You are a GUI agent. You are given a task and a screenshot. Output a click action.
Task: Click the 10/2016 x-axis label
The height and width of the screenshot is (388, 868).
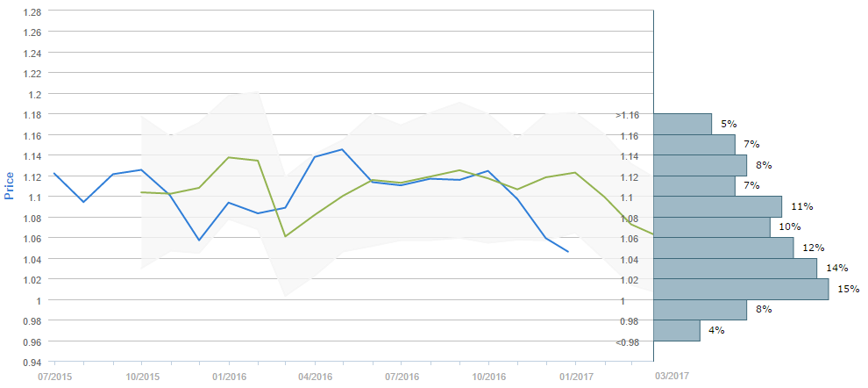pyautogui.click(x=487, y=376)
